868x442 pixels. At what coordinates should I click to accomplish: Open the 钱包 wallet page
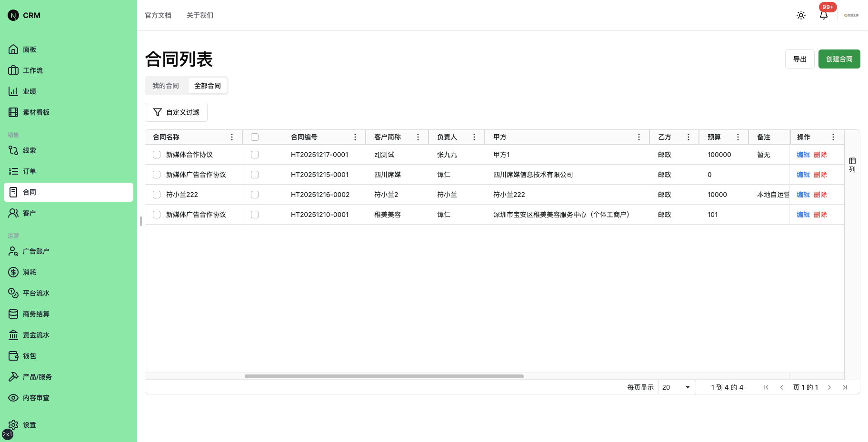point(29,355)
